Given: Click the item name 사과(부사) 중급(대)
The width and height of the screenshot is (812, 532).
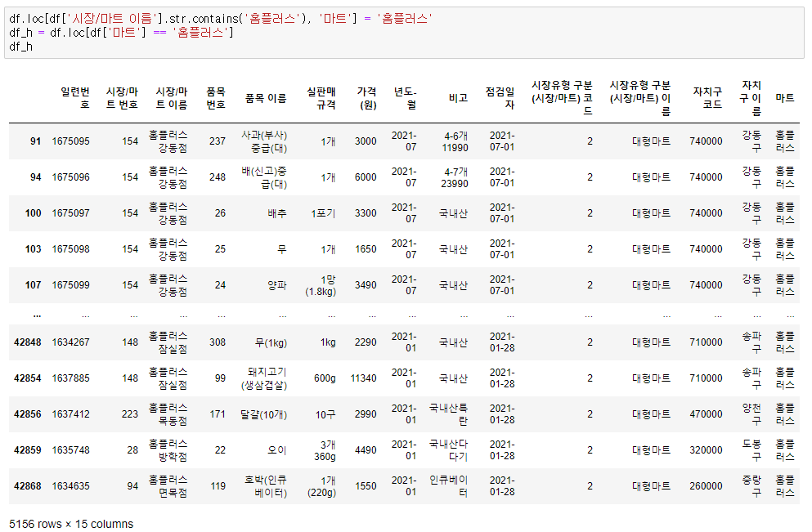Looking at the screenshot, I should pyautogui.click(x=264, y=141).
